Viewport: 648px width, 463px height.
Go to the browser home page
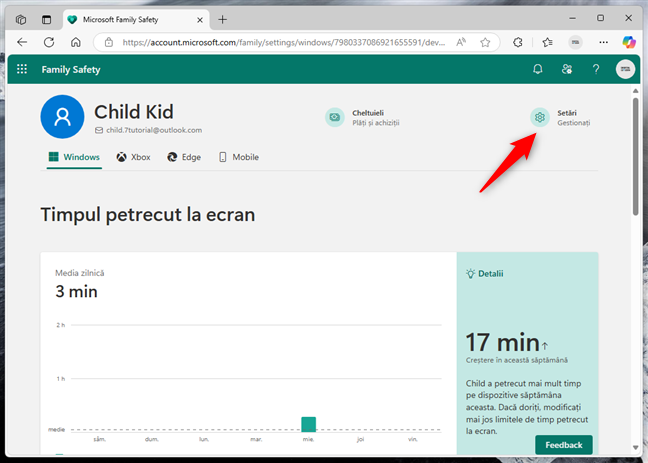pyautogui.click(x=76, y=42)
